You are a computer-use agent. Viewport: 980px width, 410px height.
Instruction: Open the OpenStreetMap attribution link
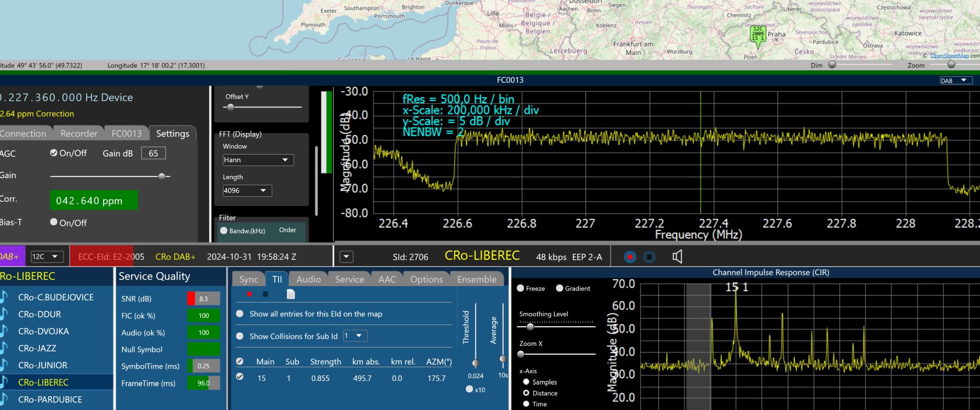(949, 56)
